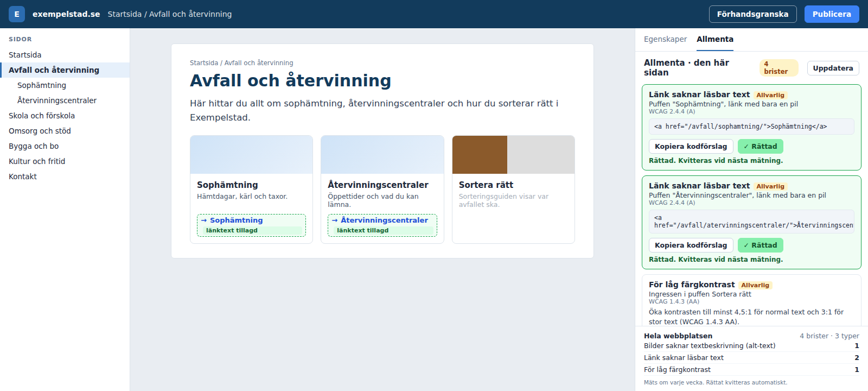Switch to the Egenskaper tab
The width and height of the screenshot is (868, 391).
(x=665, y=39)
